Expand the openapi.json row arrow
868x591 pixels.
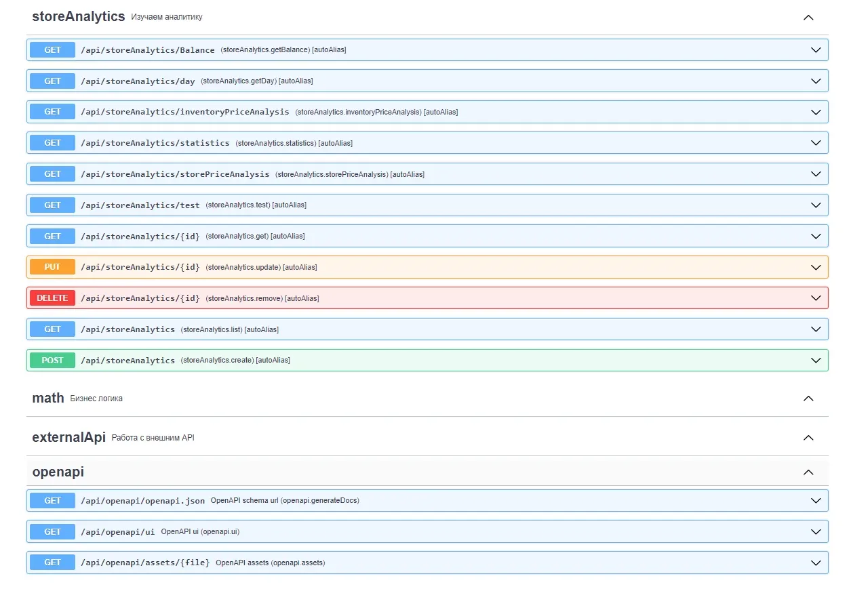click(816, 500)
